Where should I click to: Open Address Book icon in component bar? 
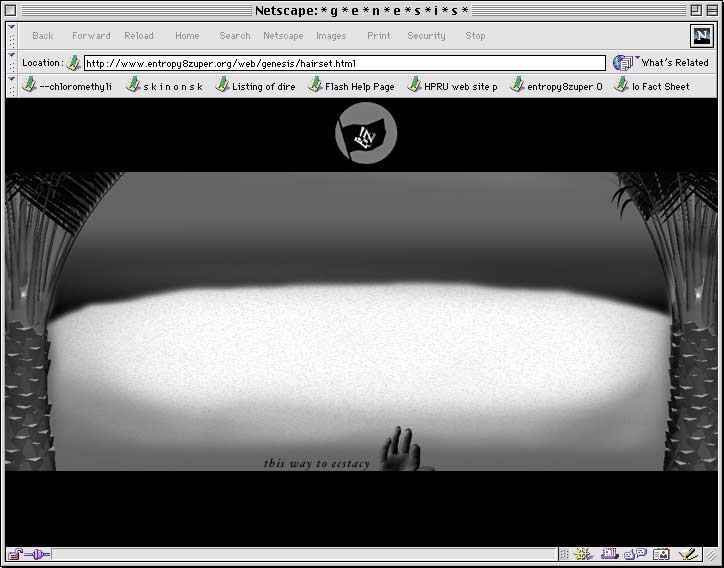pos(661,554)
